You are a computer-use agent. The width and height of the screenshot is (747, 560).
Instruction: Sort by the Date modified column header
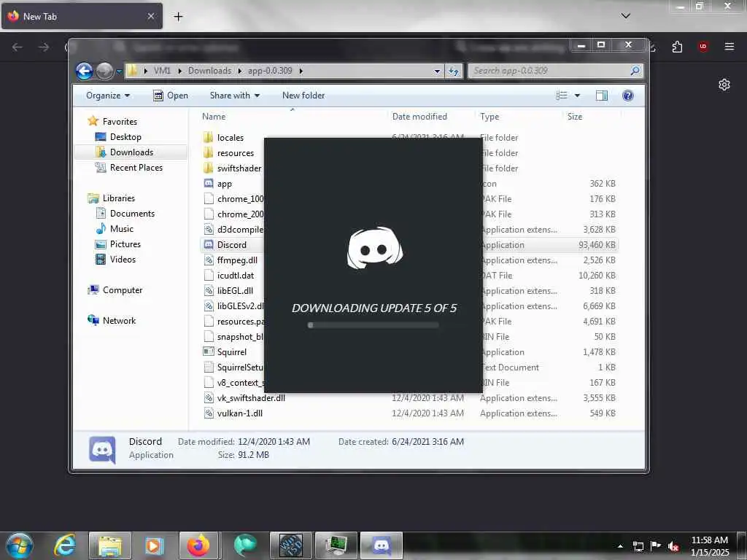pos(419,116)
